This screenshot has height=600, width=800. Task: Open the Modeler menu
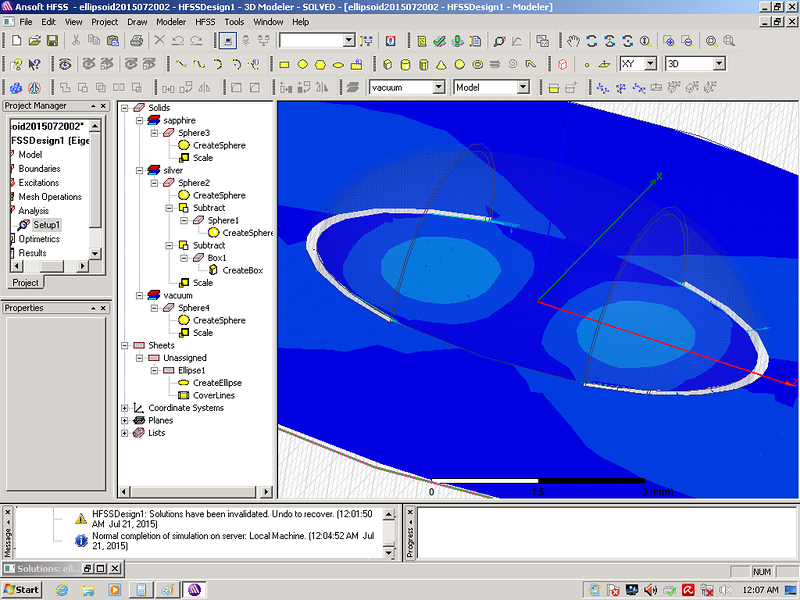(171, 21)
